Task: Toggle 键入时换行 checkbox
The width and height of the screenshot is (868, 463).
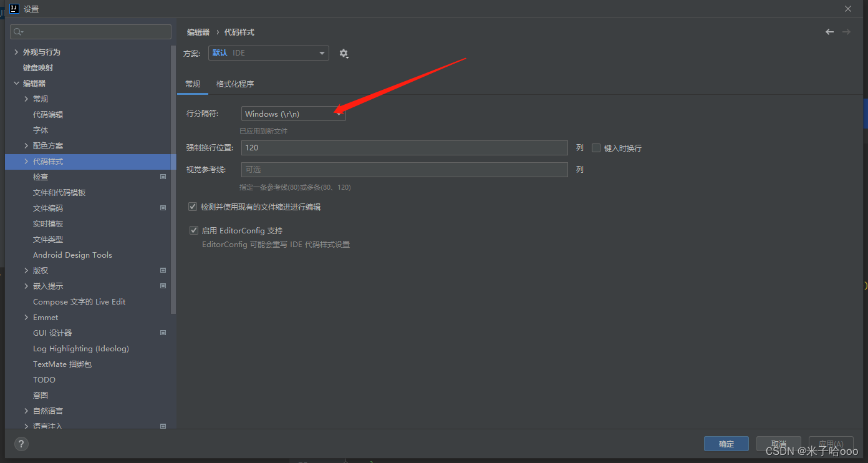Action: click(x=596, y=148)
